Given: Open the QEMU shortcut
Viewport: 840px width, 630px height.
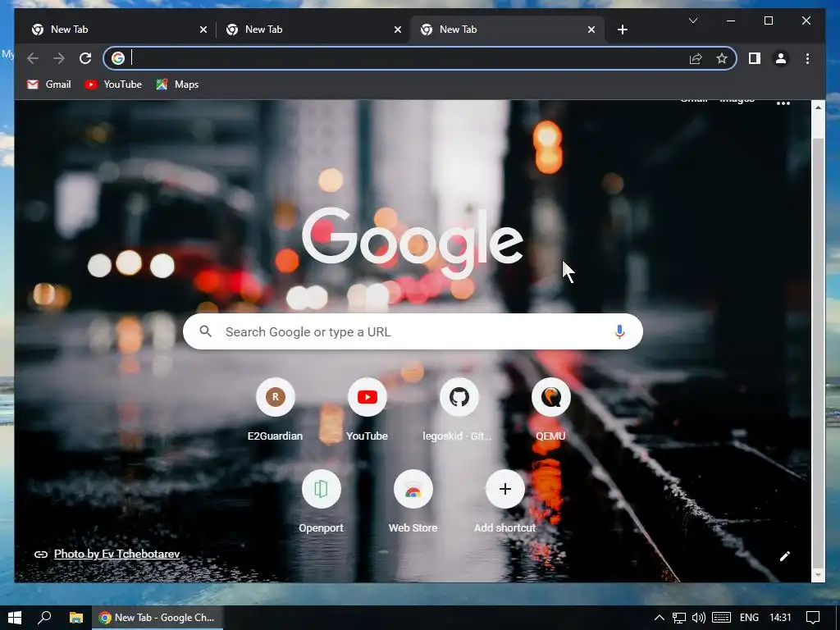Looking at the screenshot, I should point(550,410).
